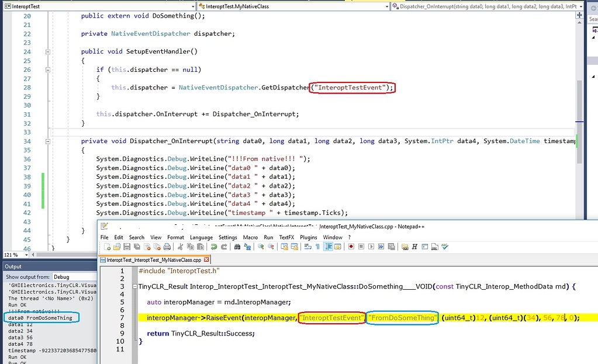Viewport: 598px width, 364px height.
Task: Open Find dialog with binoculars icon
Action: 237,247
